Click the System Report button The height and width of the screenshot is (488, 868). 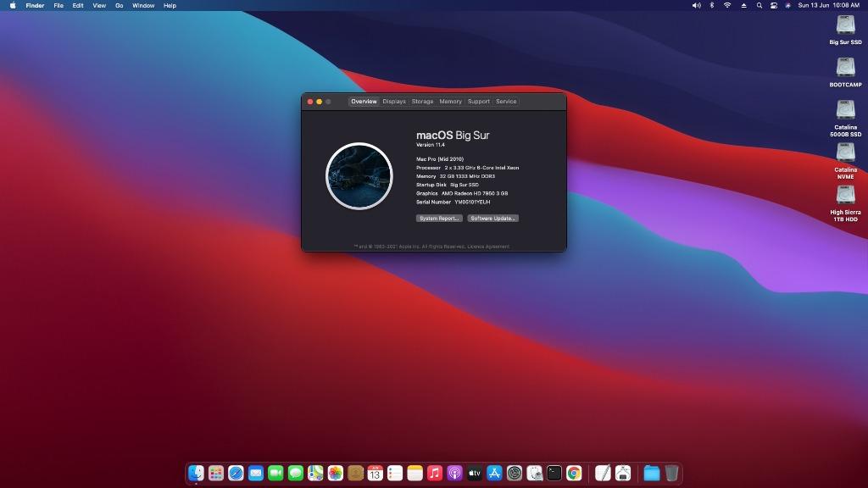click(x=439, y=219)
